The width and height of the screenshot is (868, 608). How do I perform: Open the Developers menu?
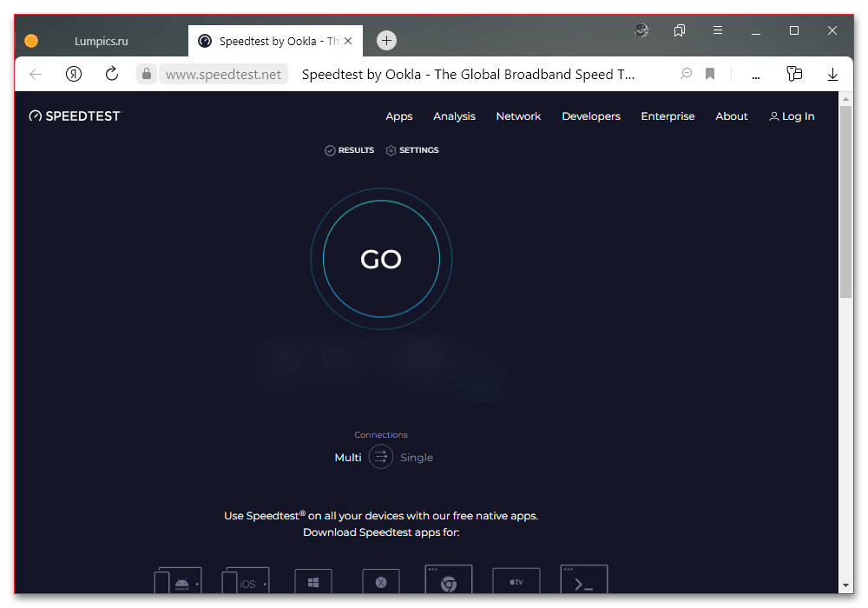(x=590, y=116)
